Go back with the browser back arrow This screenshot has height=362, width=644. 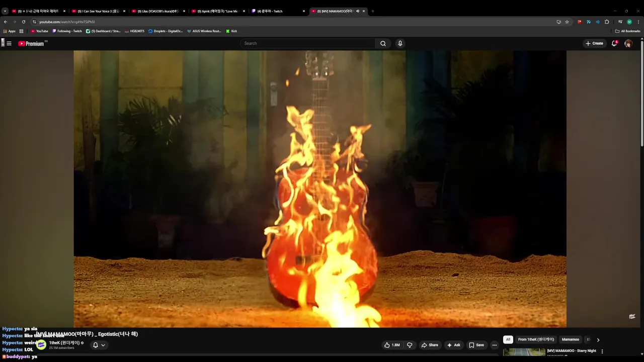pos(6,22)
